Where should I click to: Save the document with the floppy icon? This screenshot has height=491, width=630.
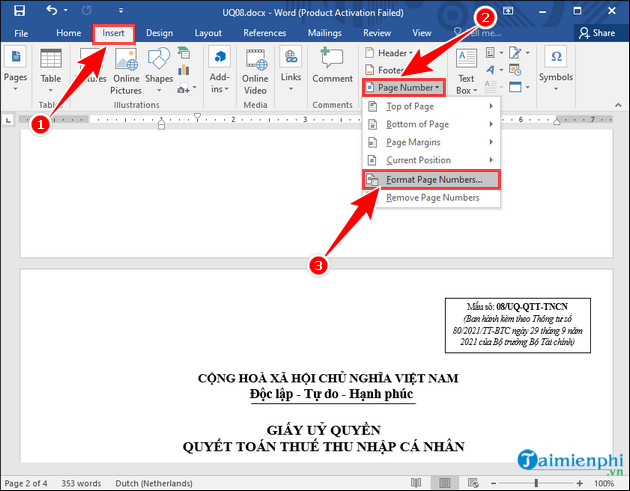click(19, 10)
